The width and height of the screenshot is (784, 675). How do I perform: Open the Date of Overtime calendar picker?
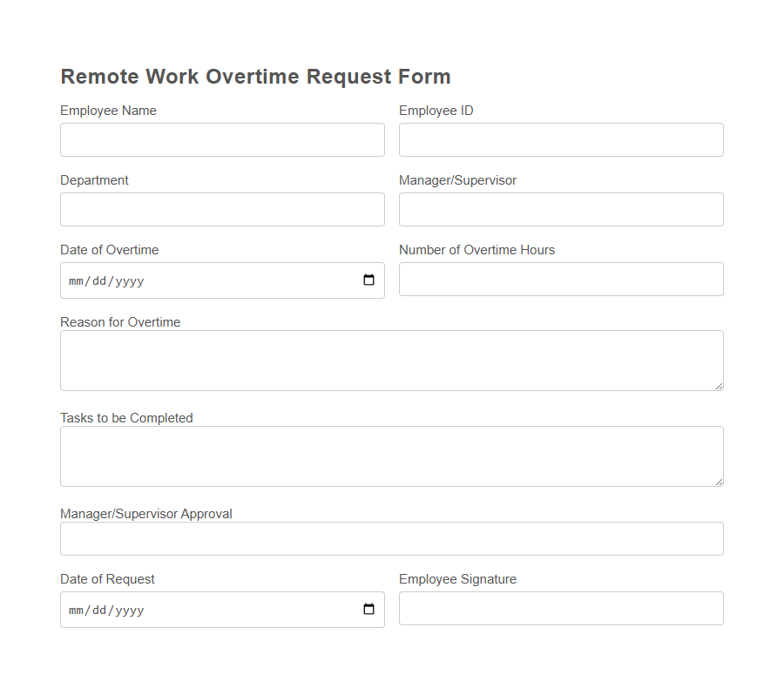click(x=369, y=280)
